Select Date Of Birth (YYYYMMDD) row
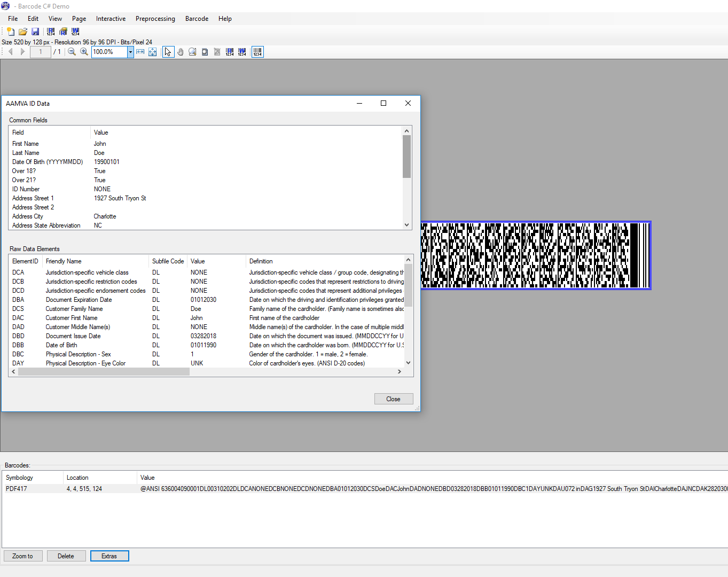728x577 pixels. 206,162
